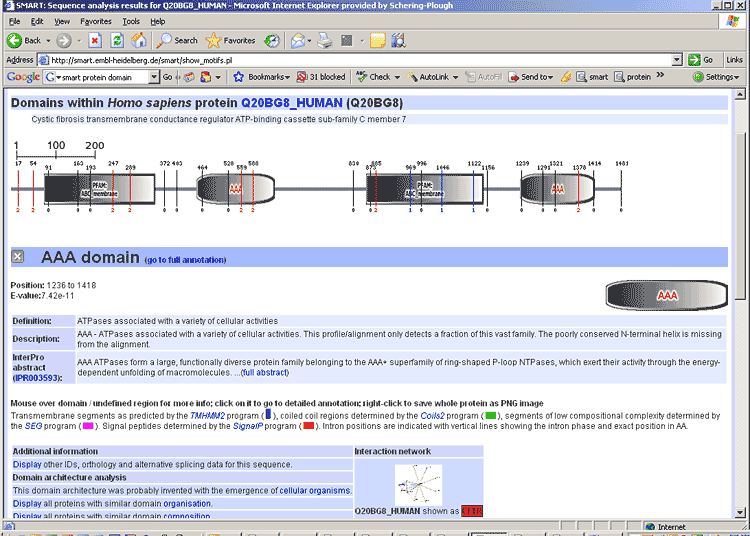Open the Coils2 program link
750x536 pixels.
(432, 416)
